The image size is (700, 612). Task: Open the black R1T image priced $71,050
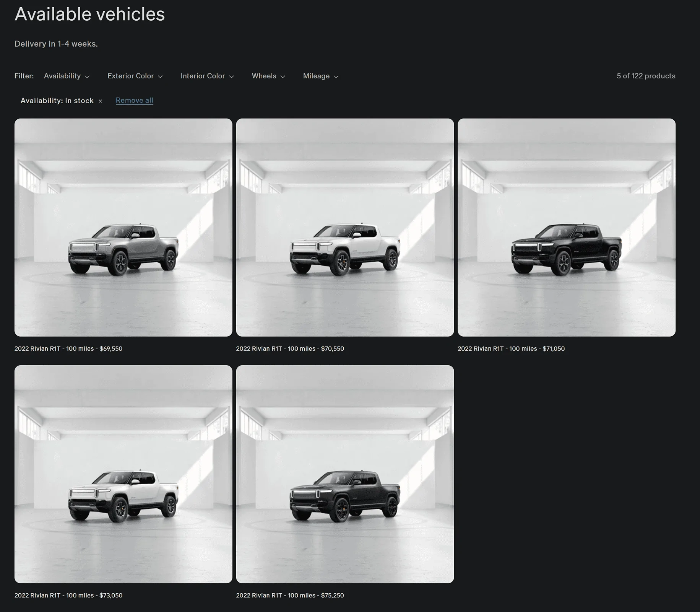(567, 227)
